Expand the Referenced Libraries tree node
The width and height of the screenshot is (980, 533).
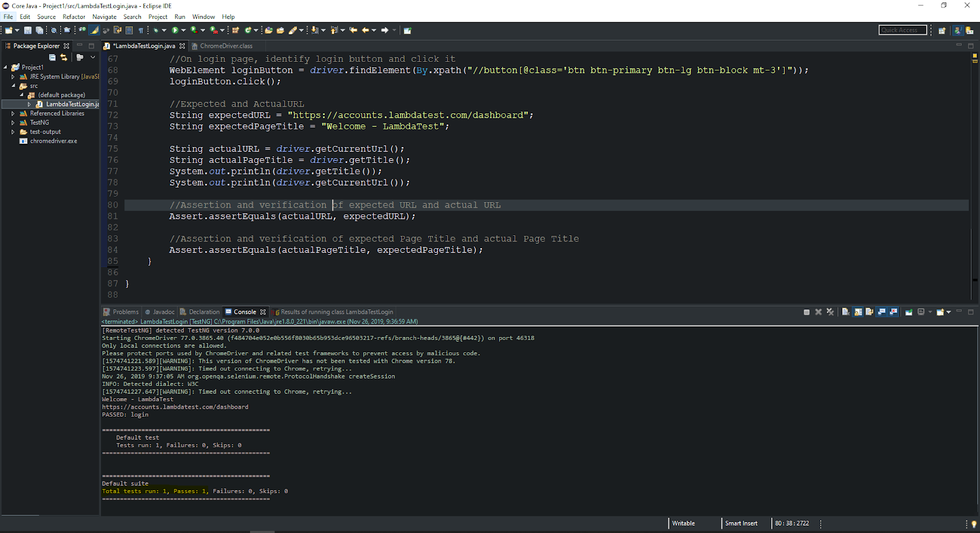pos(13,113)
